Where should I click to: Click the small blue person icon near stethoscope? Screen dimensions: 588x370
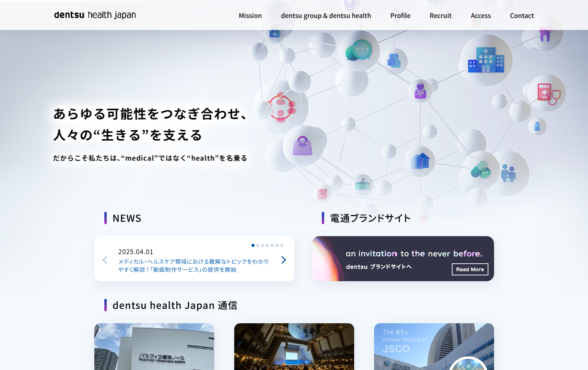(537, 126)
